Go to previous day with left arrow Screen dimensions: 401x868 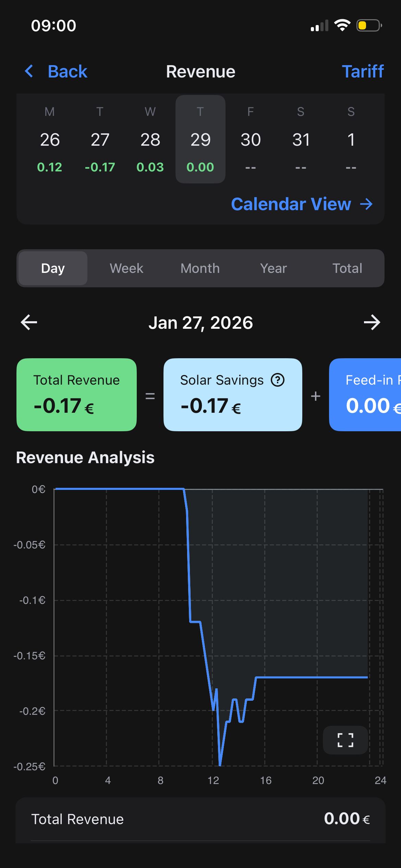pos(29,323)
